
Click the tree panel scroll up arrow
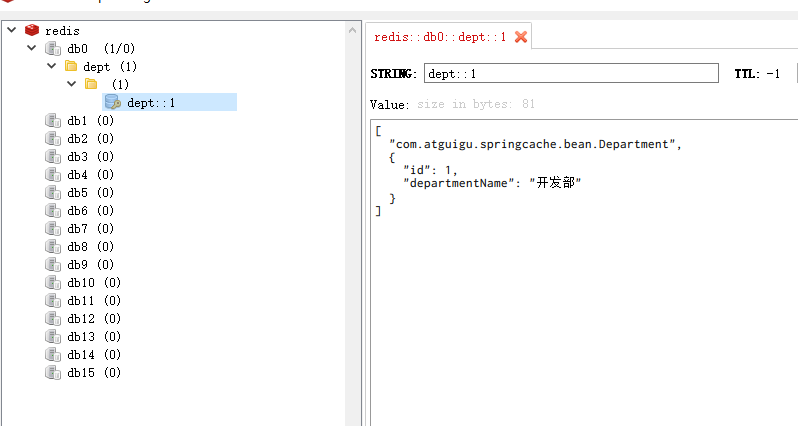352,30
